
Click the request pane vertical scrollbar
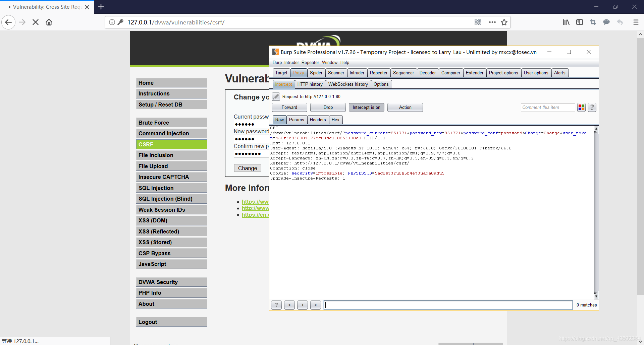596,213
